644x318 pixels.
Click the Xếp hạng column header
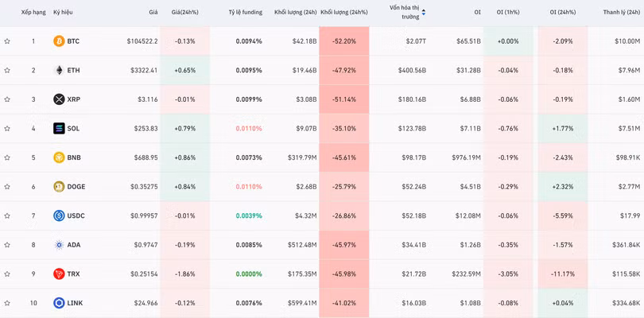33,13
